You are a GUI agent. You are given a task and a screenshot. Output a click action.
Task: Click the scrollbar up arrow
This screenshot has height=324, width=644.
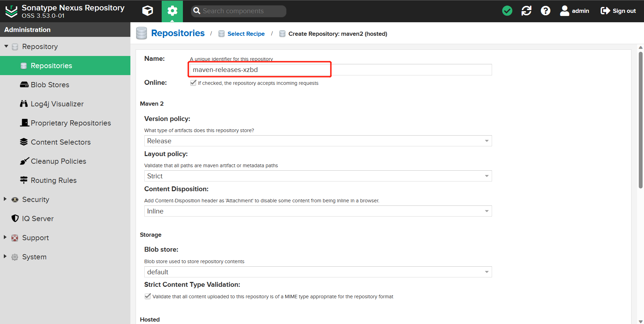(641, 48)
